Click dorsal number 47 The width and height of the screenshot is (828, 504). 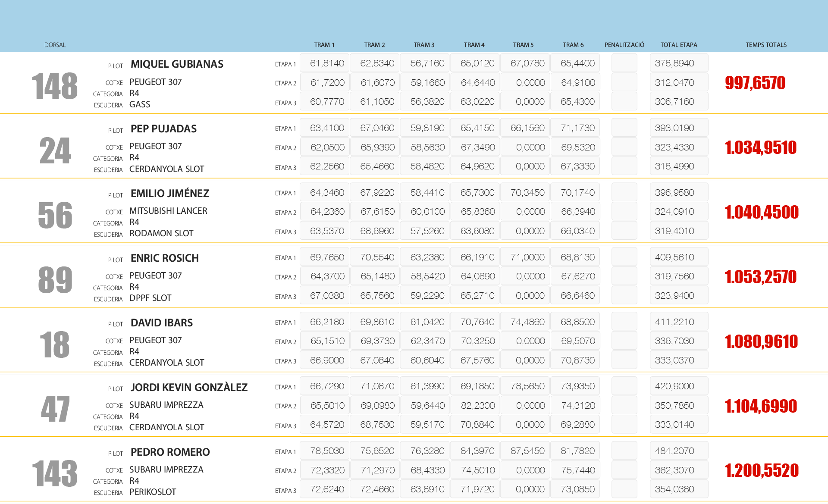point(55,409)
